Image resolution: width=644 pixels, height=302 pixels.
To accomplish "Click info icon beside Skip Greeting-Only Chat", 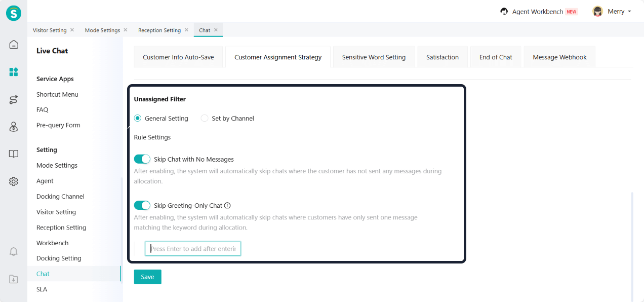I will click(x=227, y=206).
